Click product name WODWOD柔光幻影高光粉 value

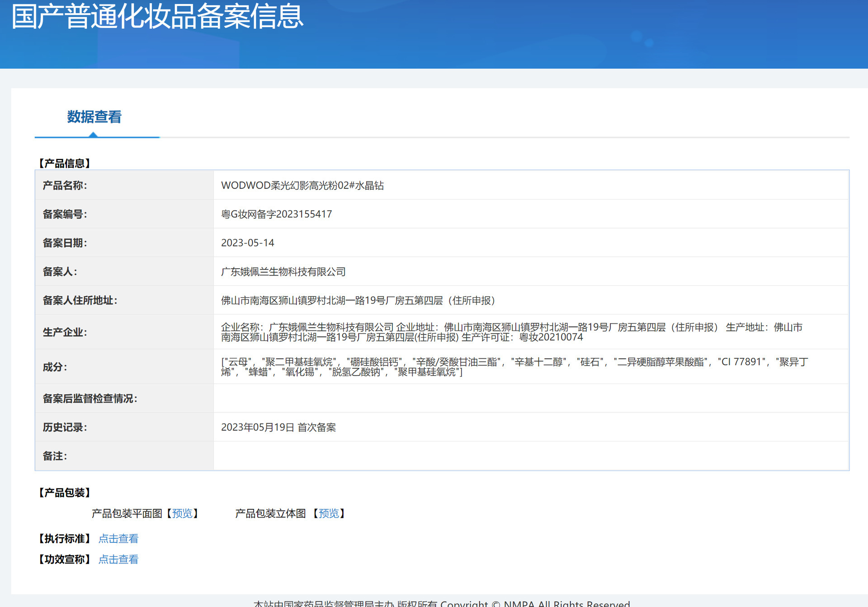coord(302,185)
